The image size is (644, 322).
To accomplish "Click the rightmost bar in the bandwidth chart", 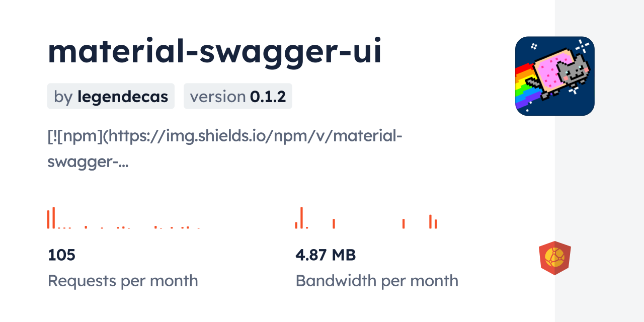I will (x=436, y=224).
